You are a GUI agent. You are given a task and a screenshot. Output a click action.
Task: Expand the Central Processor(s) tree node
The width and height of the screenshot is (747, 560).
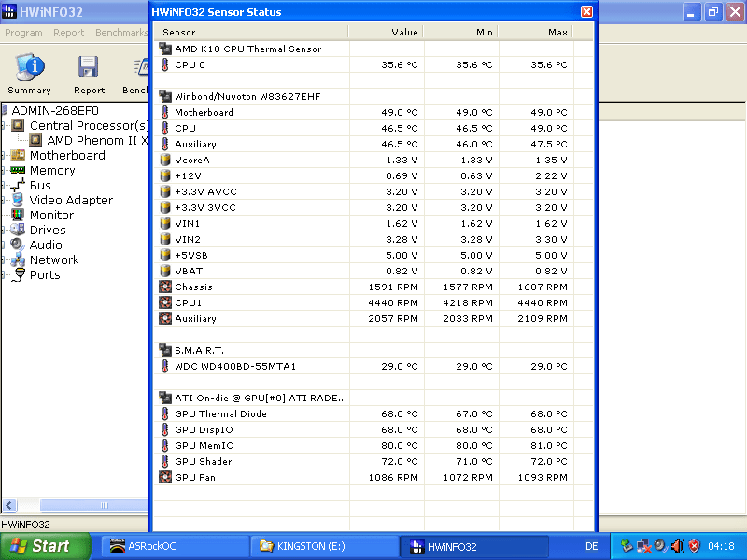tap(4, 126)
